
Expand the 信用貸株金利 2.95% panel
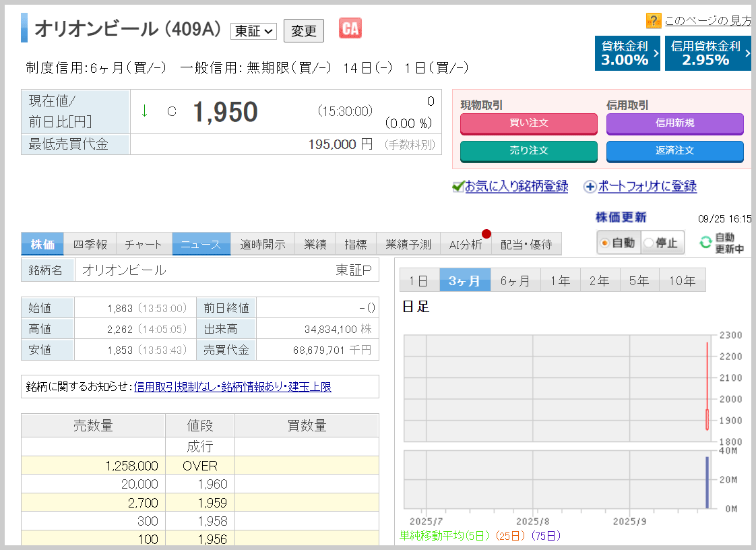coord(707,53)
